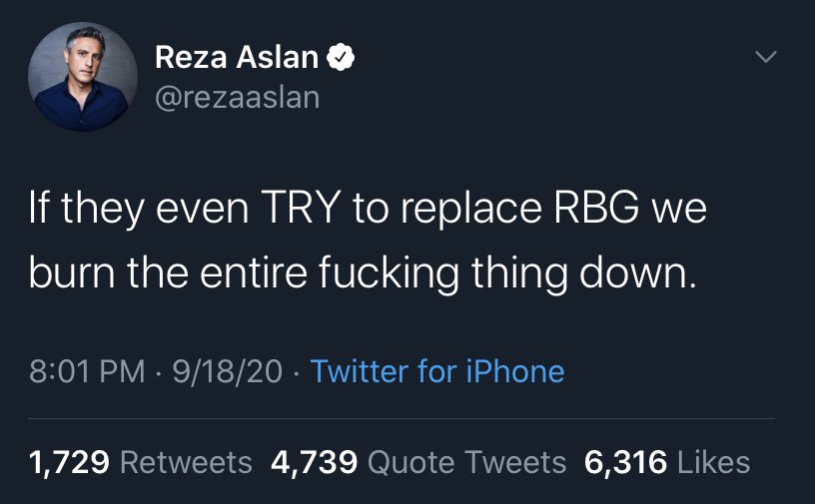Open Reza Aslan's profile photo
815x504 pixels.
[x=83, y=77]
